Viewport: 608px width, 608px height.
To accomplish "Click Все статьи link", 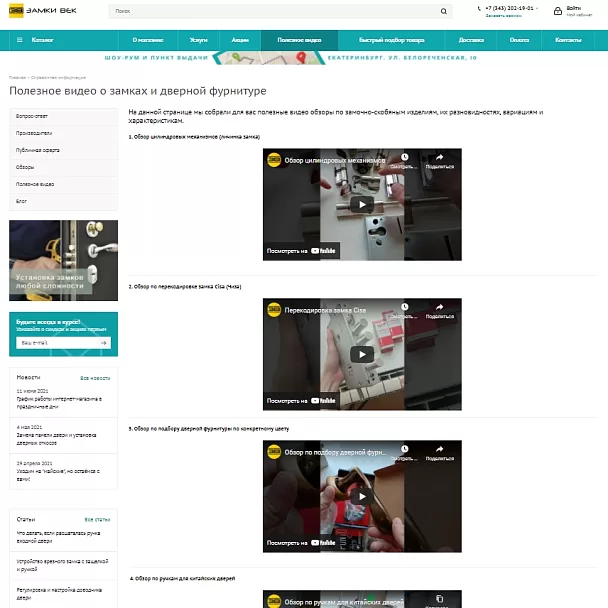I will coord(97,519).
